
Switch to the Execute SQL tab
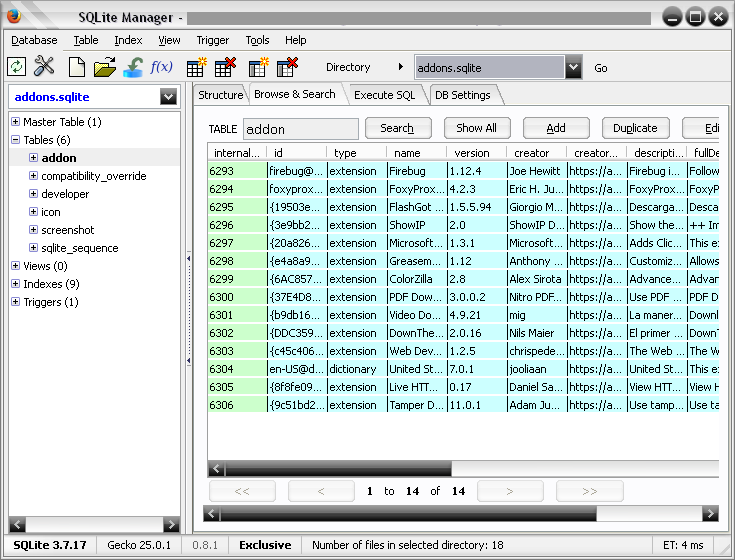[385, 95]
